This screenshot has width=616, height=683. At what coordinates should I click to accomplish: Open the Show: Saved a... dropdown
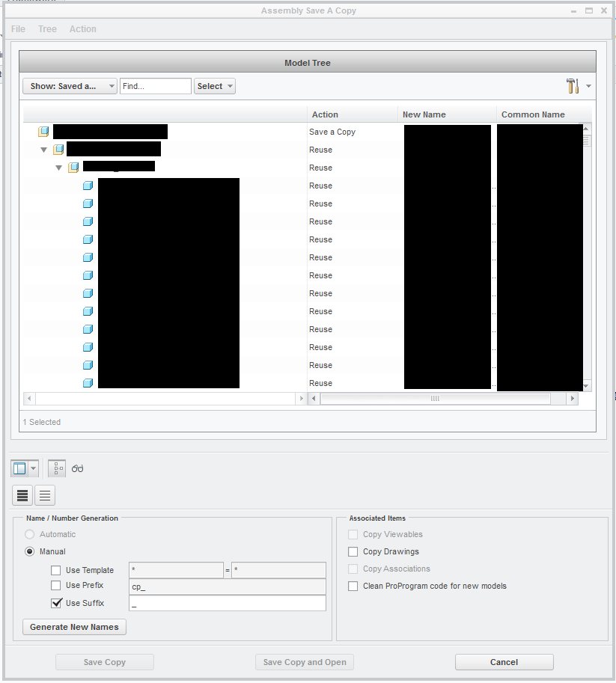69,85
